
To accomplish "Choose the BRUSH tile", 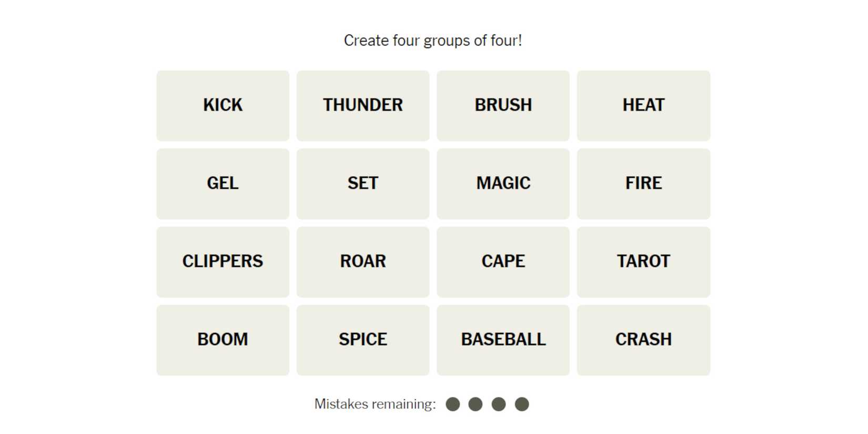I will point(503,105).
